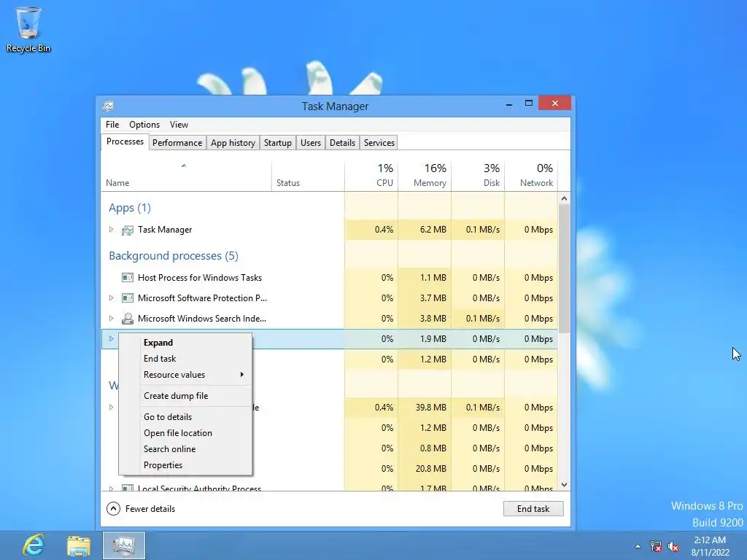Viewport: 747px width, 560px height.
Task: Expand the 39.8 MB Windows process row
Action: (x=111, y=407)
